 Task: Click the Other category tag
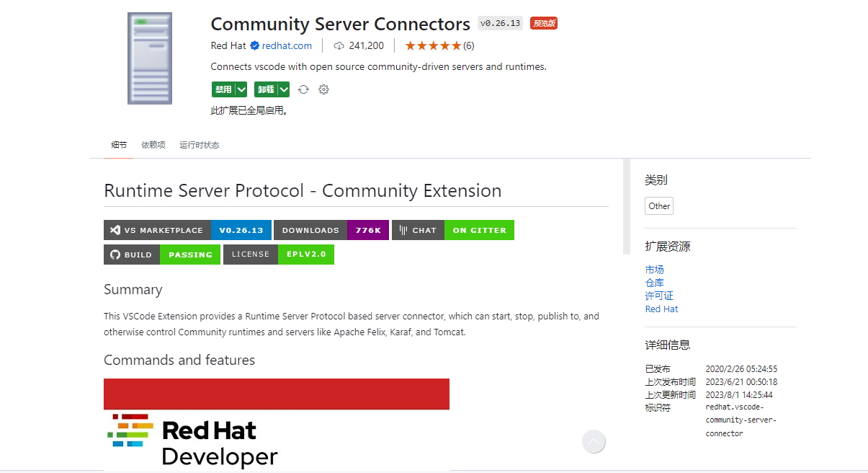point(658,206)
